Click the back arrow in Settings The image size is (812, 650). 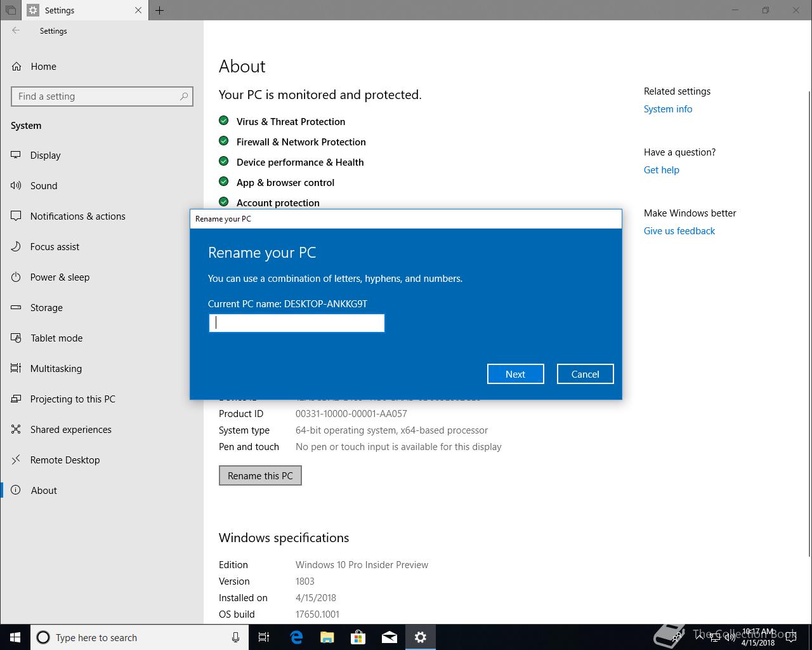(x=16, y=30)
